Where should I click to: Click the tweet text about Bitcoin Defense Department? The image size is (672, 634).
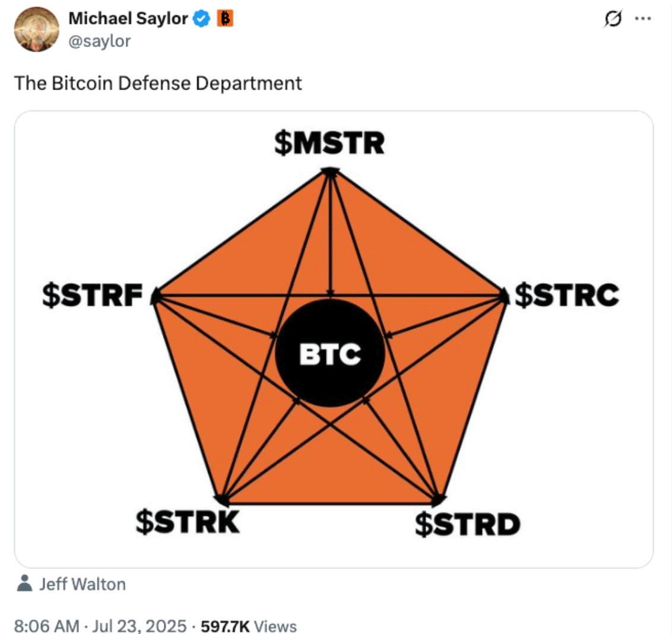coord(159,83)
